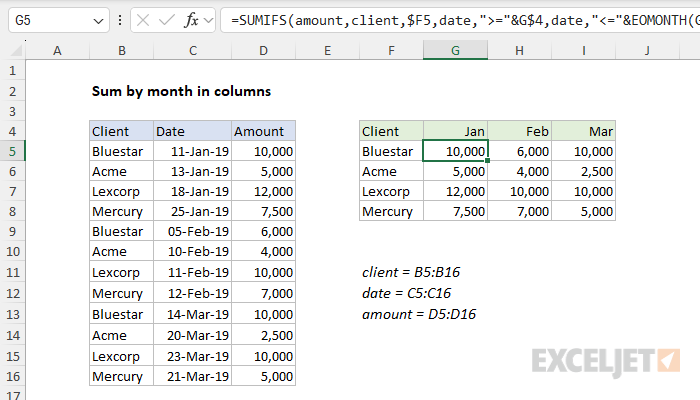
Task: Select column H header
Action: point(519,50)
